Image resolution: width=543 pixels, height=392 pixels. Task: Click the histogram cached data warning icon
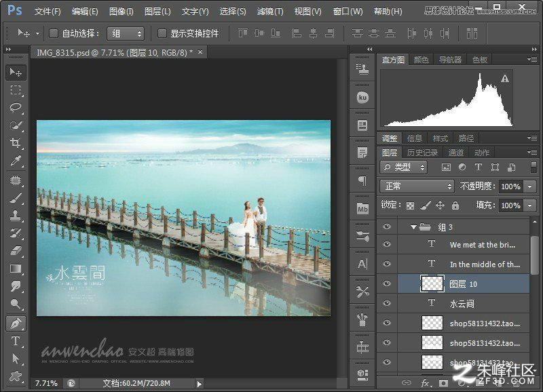pyautogui.click(x=505, y=79)
